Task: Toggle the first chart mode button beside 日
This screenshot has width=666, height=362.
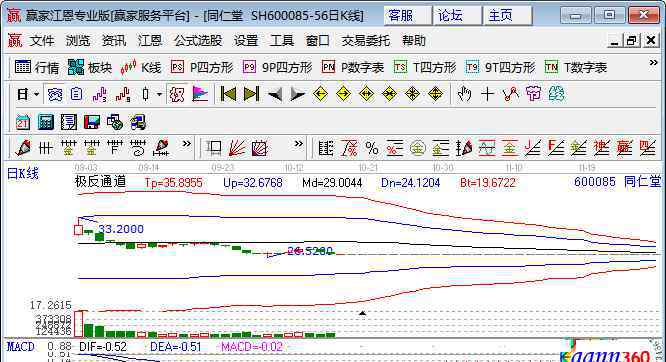Action: tap(55, 94)
